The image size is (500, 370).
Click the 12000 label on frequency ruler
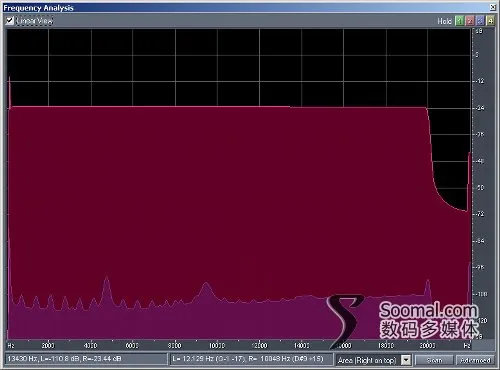tap(259, 345)
